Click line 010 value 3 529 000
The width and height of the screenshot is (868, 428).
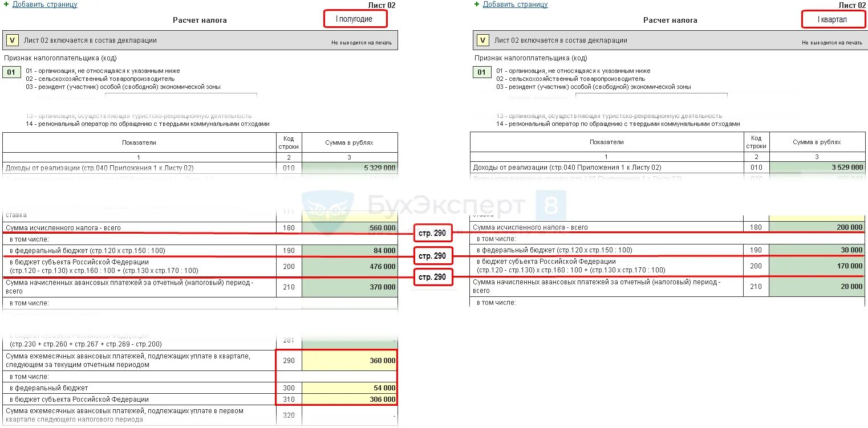(x=817, y=168)
